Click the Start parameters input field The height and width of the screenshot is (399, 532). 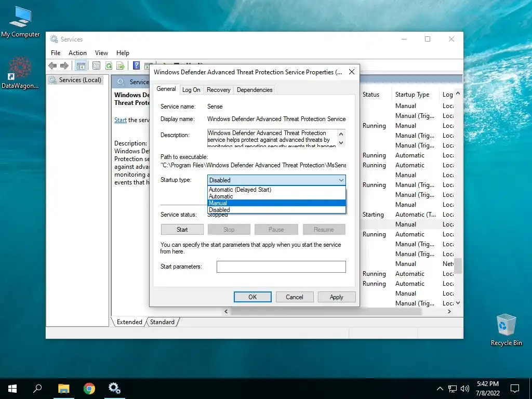[x=281, y=267]
